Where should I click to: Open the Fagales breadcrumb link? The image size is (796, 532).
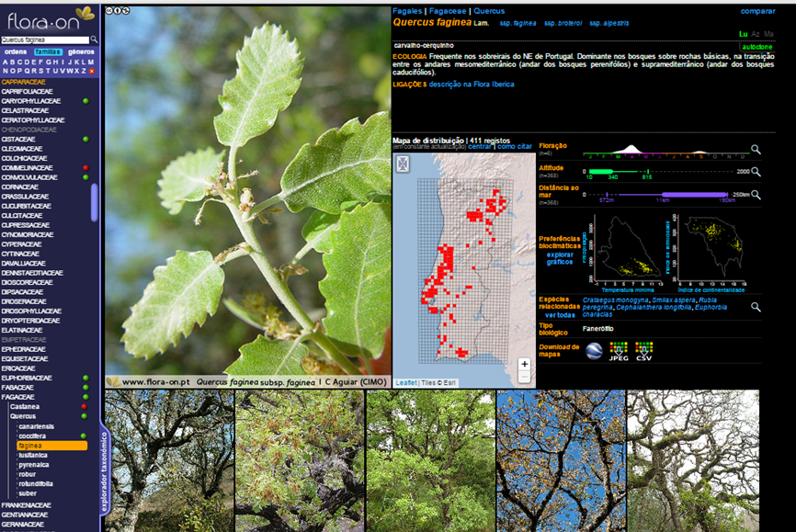(407, 11)
